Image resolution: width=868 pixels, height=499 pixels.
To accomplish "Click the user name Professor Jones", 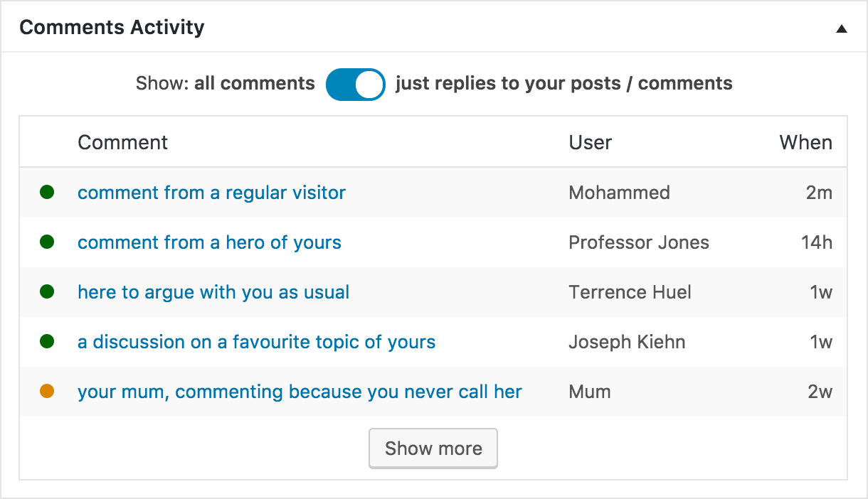I will pyautogui.click(x=639, y=242).
